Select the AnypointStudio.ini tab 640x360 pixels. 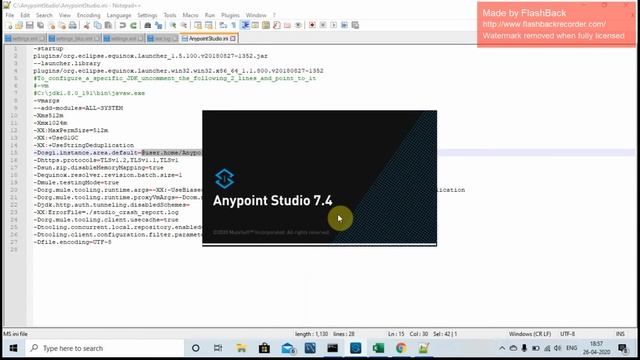pos(208,38)
